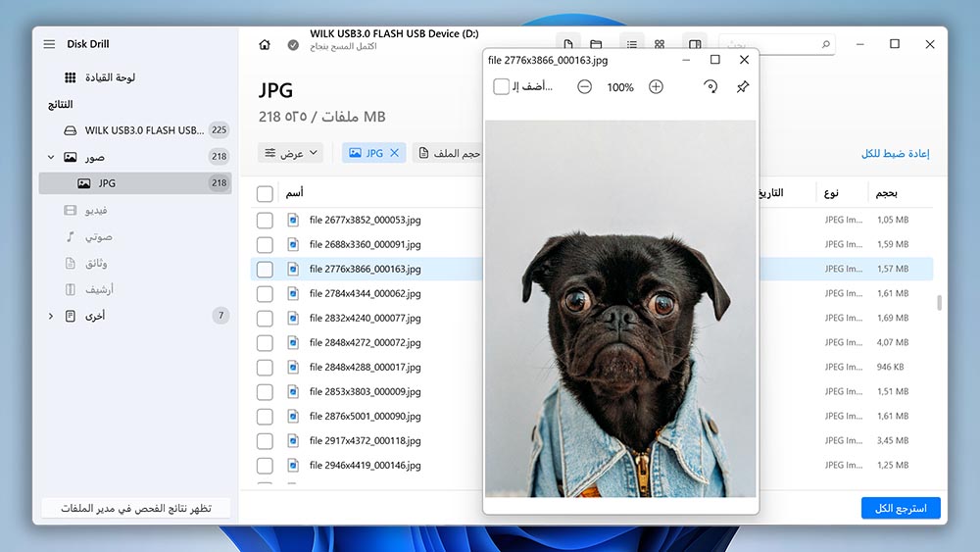Click the JPG filter chip

tap(373, 153)
